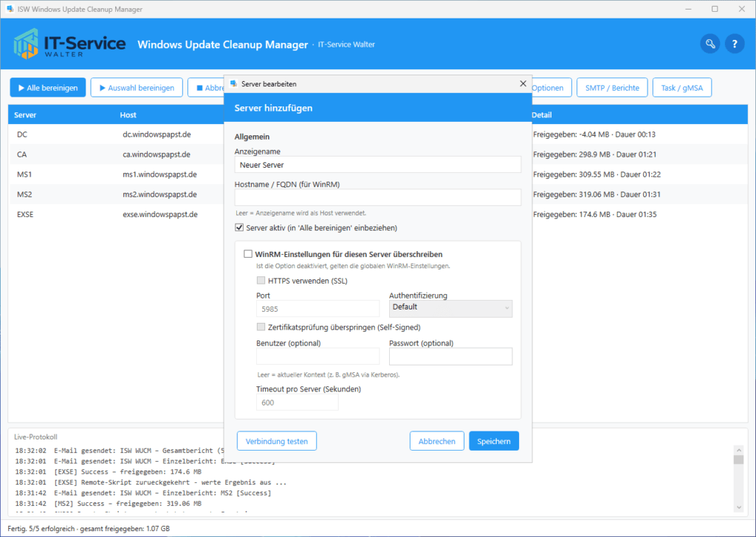Minimize the main application window

[688, 9]
